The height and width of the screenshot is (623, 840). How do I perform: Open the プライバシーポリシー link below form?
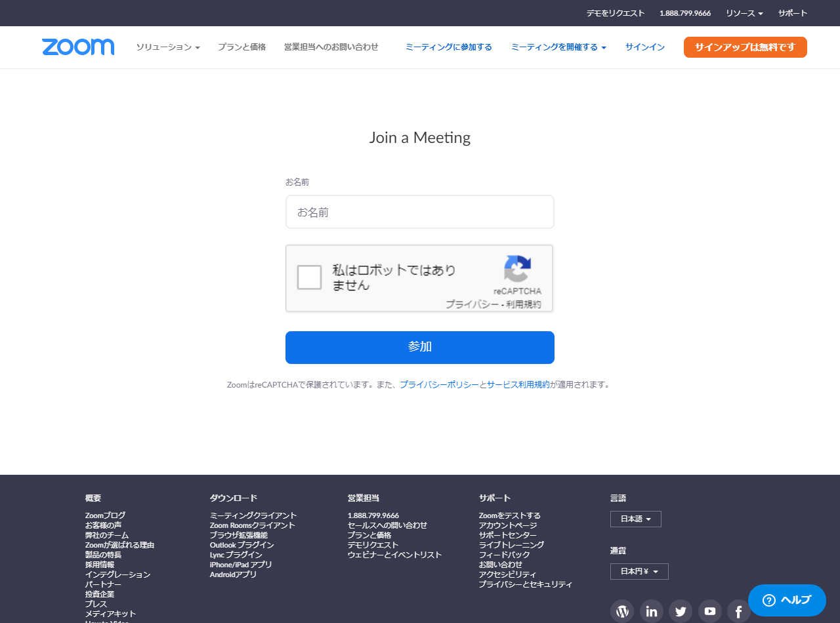439,385
